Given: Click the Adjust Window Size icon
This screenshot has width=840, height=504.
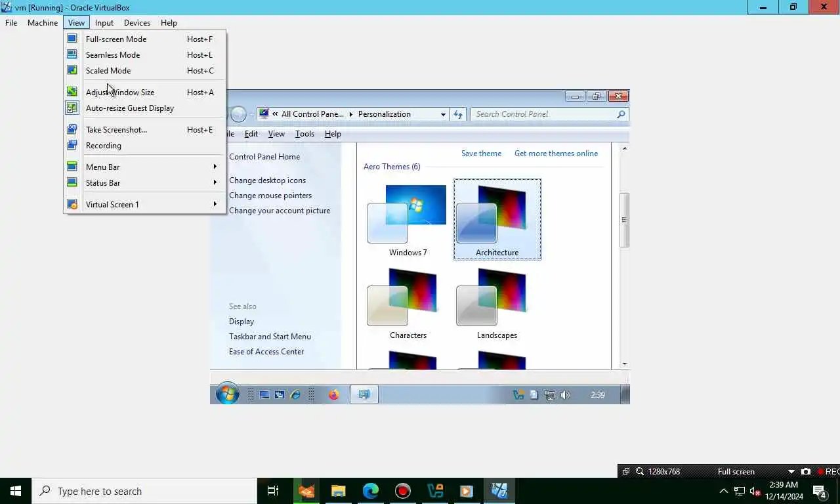Looking at the screenshot, I should coord(72,92).
